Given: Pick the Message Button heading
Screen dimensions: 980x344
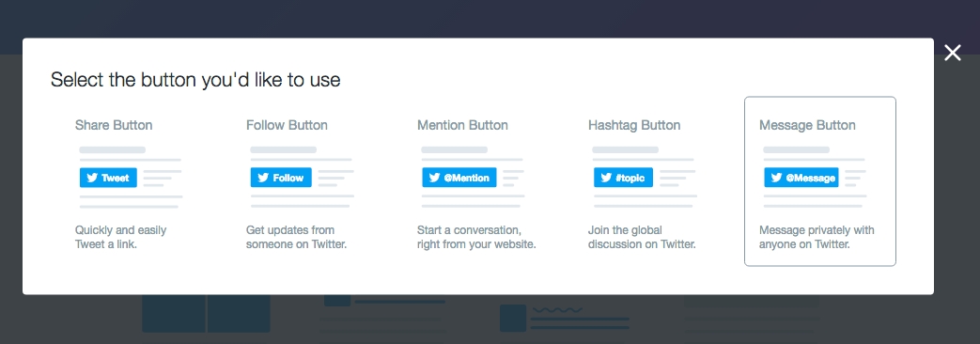Looking at the screenshot, I should (807, 125).
